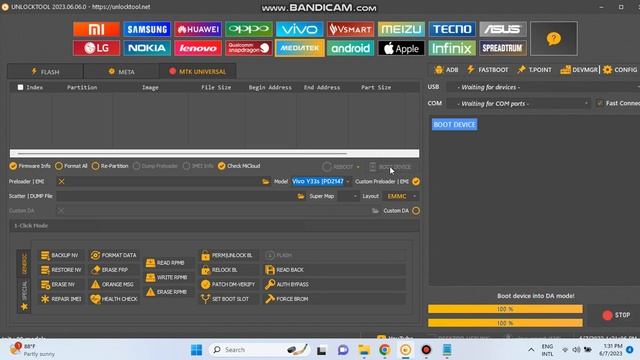640x360 pixels.
Task: Clear the Preloader EMI path X icon
Action: pyautogui.click(x=61, y=181)
